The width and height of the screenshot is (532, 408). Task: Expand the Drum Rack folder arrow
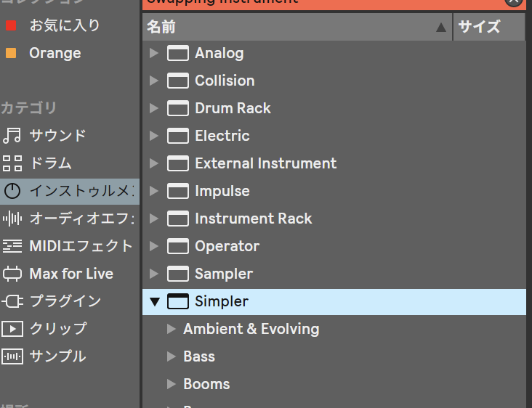coord(153,108)
